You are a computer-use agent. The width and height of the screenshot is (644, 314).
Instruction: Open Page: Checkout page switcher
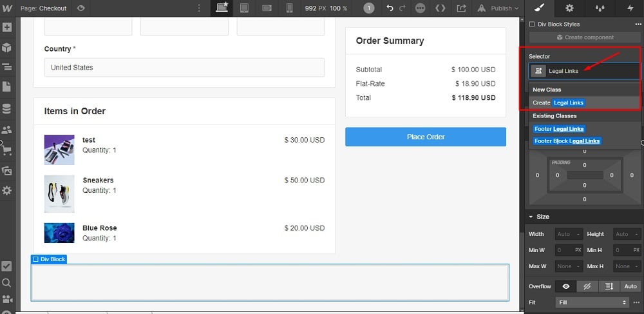[43, 8]
